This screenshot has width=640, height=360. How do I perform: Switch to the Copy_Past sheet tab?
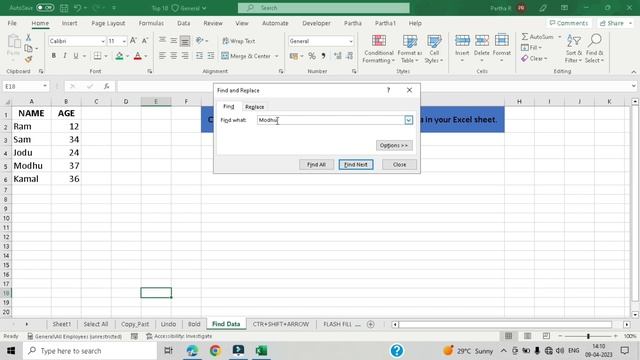135,324
